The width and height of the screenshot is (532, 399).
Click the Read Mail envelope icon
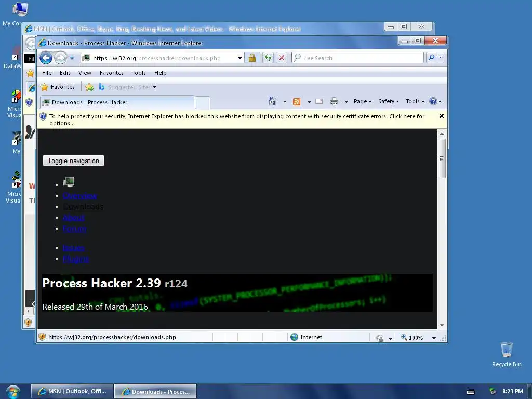[x=319, y=101]
